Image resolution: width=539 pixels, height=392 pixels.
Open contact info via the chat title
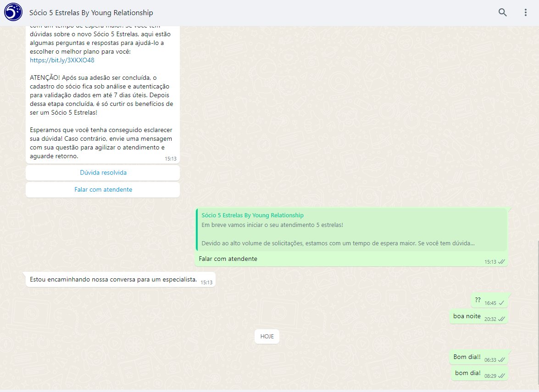pyautogui.click(x=91, y=13)
